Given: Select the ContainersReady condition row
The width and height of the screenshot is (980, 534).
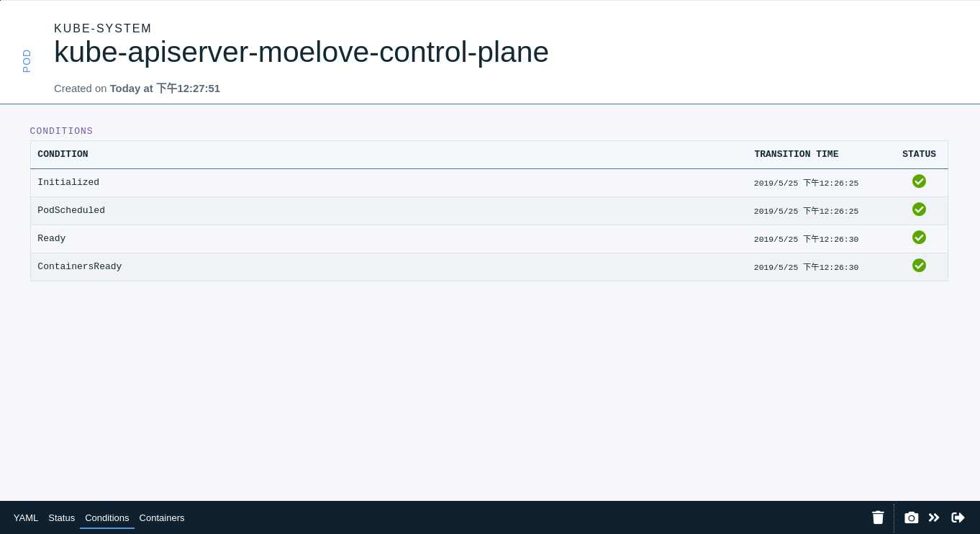Looking at the screenshot, I should [x=80, y=267].
